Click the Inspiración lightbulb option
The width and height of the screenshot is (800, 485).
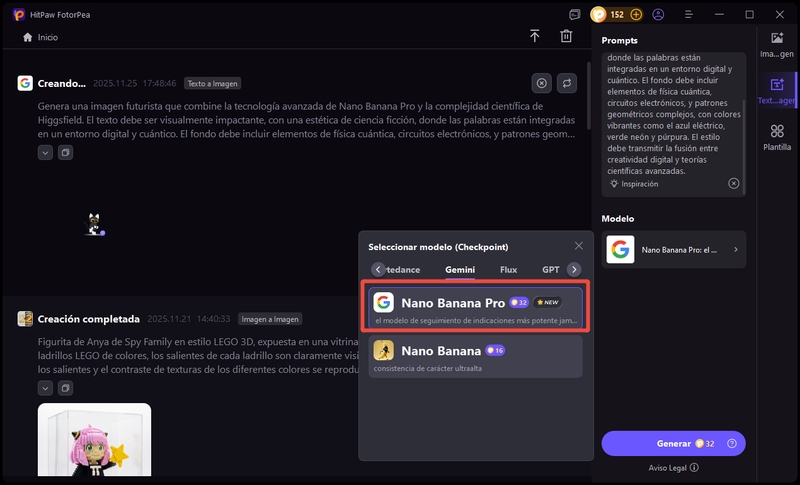coord(634,184)
